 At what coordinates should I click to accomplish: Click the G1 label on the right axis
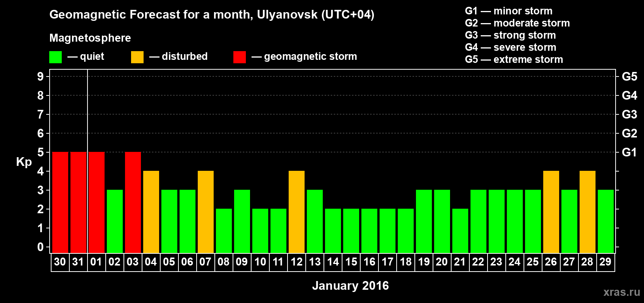pyautogui.click(x=630, y=152)
